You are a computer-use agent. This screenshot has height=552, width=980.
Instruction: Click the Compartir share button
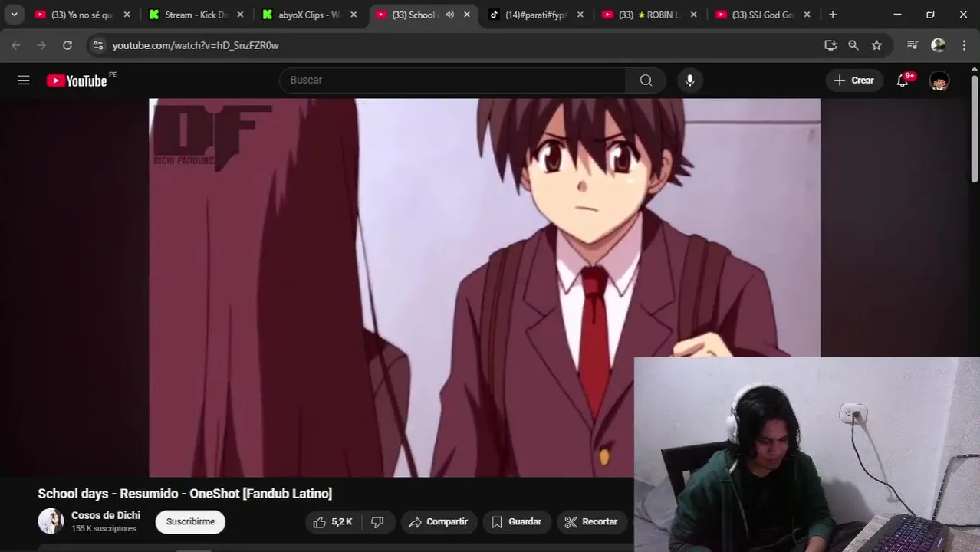[439, 521]
